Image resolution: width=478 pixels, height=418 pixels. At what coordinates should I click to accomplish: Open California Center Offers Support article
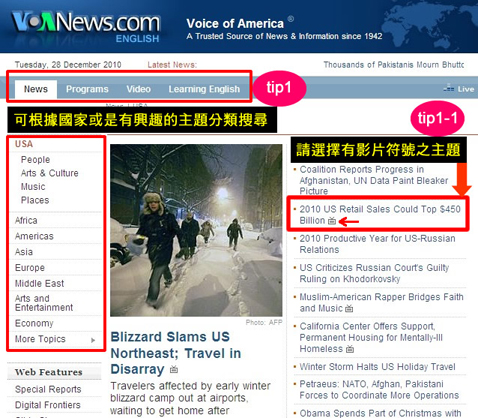[x=371, y=337]
